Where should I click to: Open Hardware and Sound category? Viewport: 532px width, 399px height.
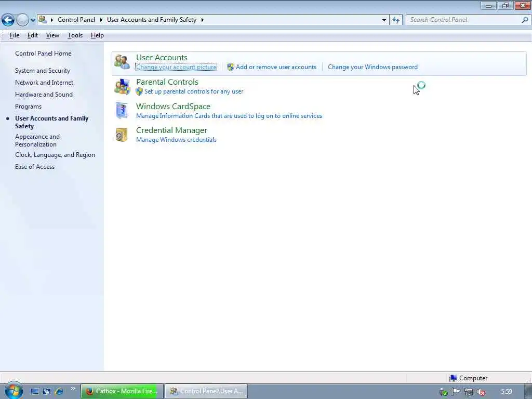click(x=44, y=95)
